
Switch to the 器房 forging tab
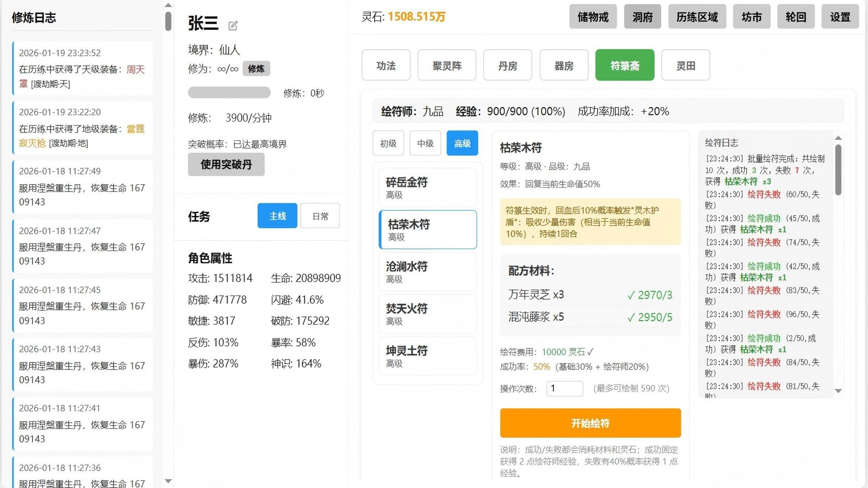(x=564, y=65)
